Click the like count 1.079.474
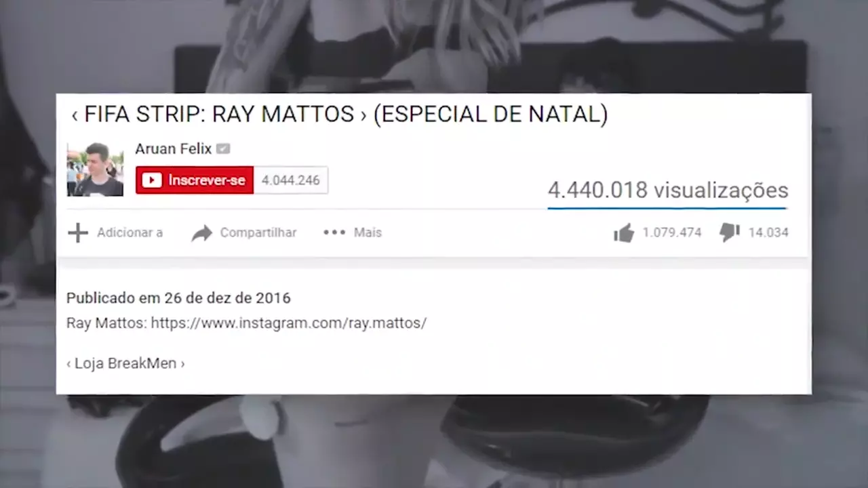This screenshot has height=488, width=868. [672, 232]
